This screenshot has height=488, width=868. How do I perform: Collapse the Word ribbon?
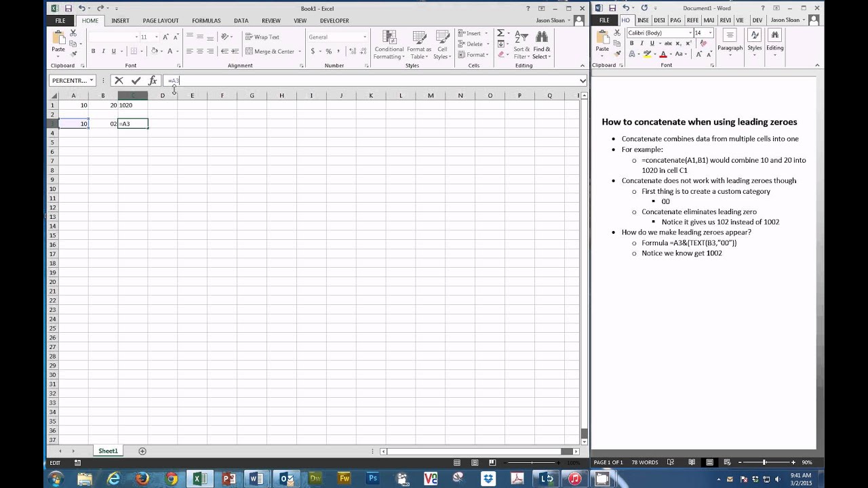(x=817, y=65)
